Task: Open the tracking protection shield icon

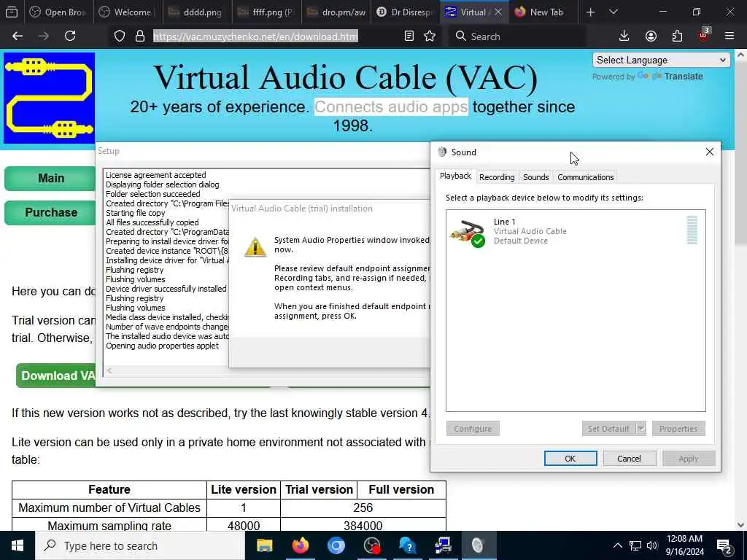Action: [x=120, y=36]
